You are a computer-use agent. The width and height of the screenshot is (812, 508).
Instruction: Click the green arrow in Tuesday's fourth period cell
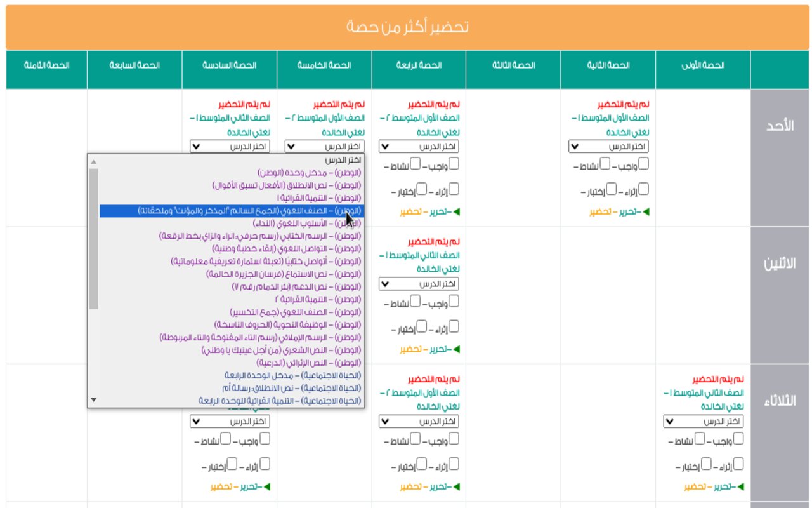tap(457, 486)
